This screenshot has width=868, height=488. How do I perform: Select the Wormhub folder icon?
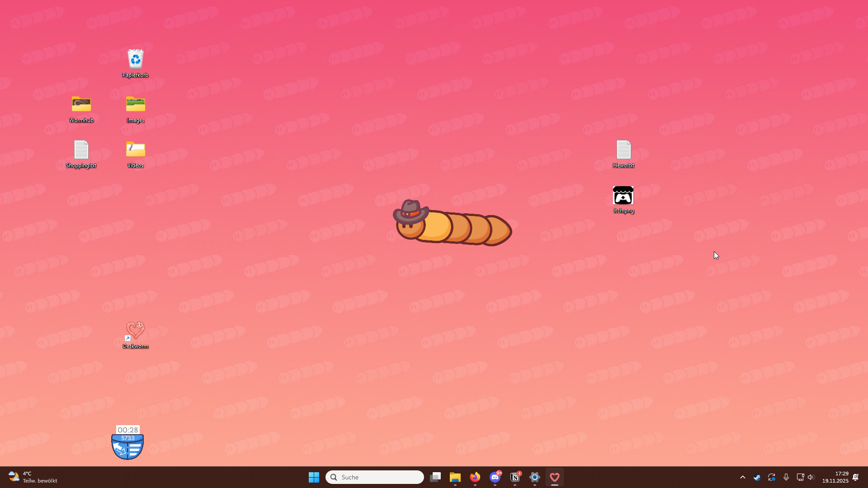[81, 105]
